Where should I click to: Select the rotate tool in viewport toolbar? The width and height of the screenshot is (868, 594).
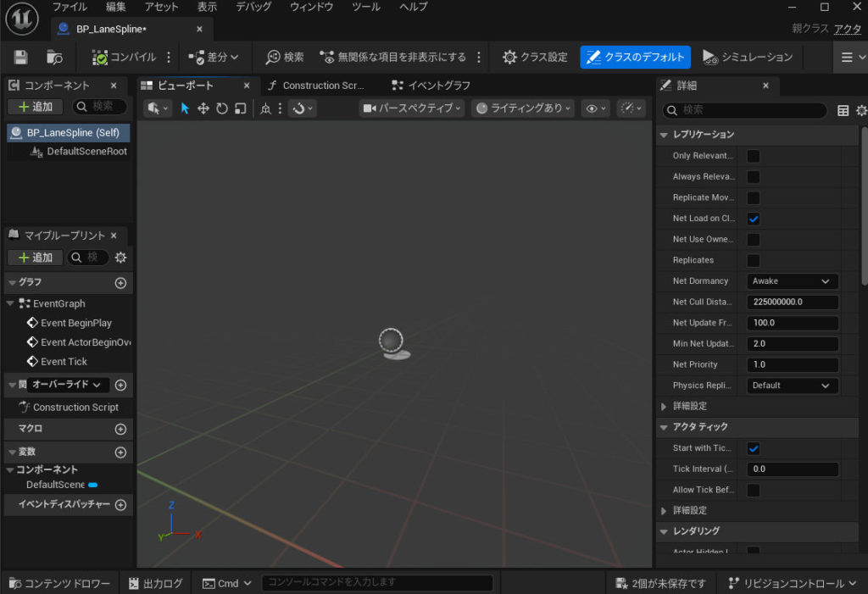pyautogui.click(x=222, y=108)
